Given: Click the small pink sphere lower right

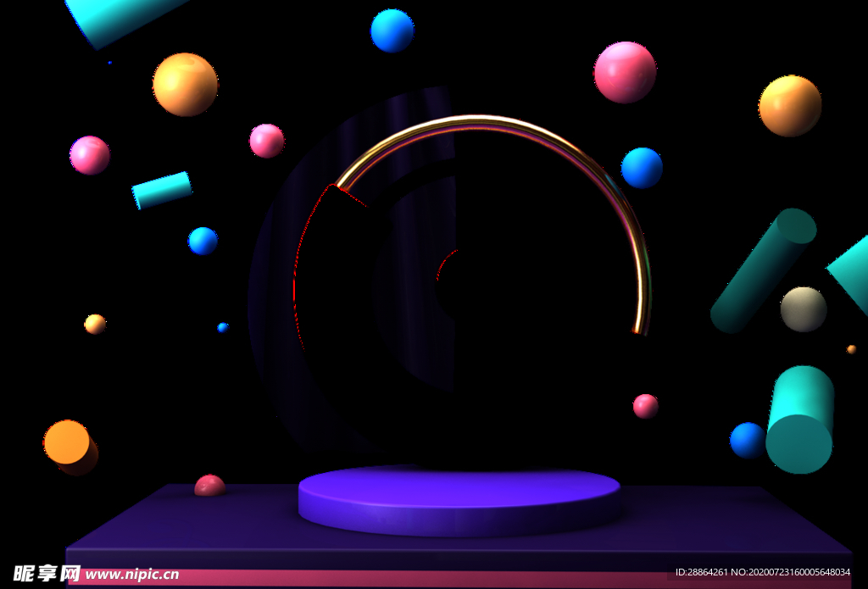Looking at the screenshot, I should coord(644,407).
